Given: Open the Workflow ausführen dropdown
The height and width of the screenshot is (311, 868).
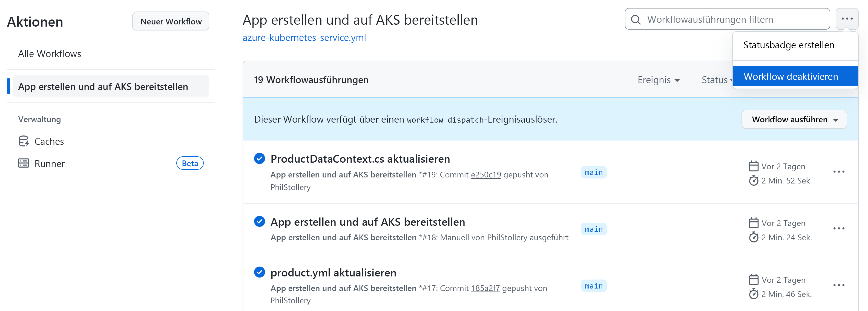Looking at the screenshot, I should pos(794,119).
